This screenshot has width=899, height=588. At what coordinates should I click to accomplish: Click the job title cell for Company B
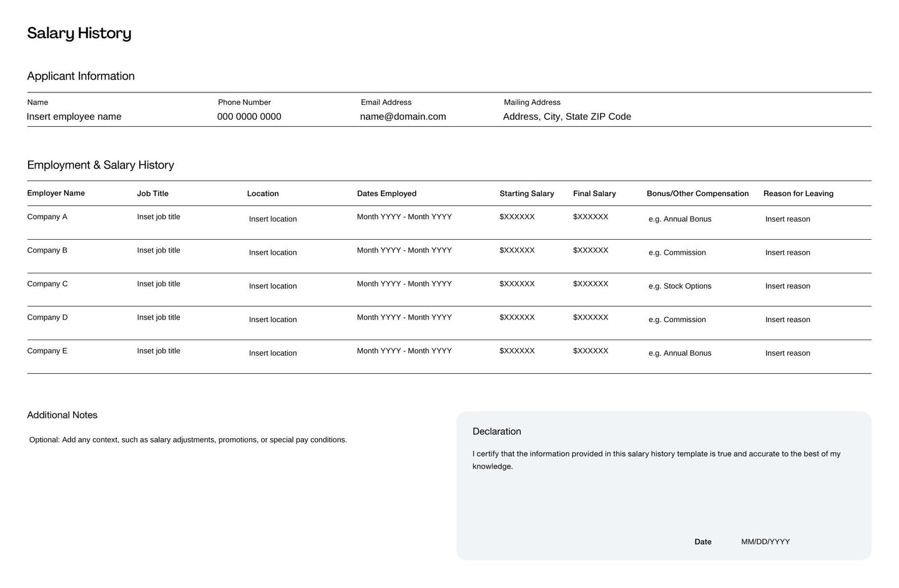[x=158, y=250]
